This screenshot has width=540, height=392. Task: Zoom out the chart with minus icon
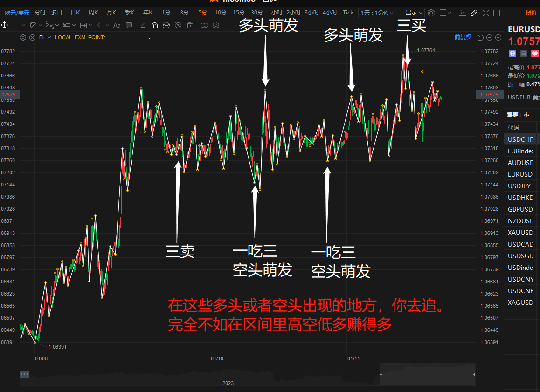coord(489,37)
